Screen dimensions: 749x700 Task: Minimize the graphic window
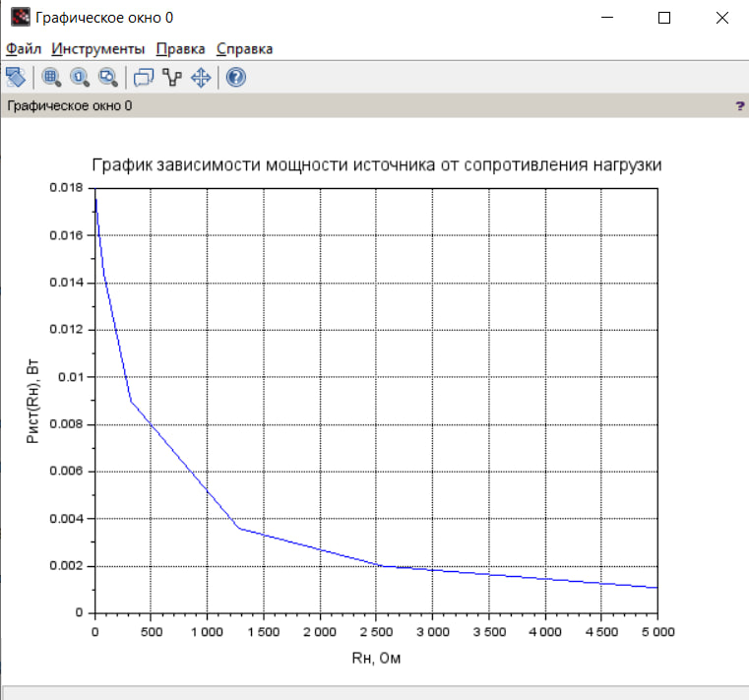pos(607,18)
